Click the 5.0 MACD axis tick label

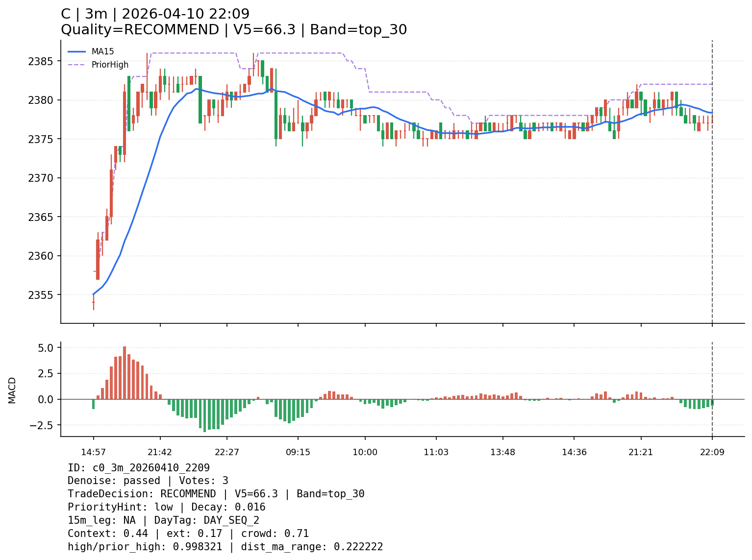pos(47,348)
